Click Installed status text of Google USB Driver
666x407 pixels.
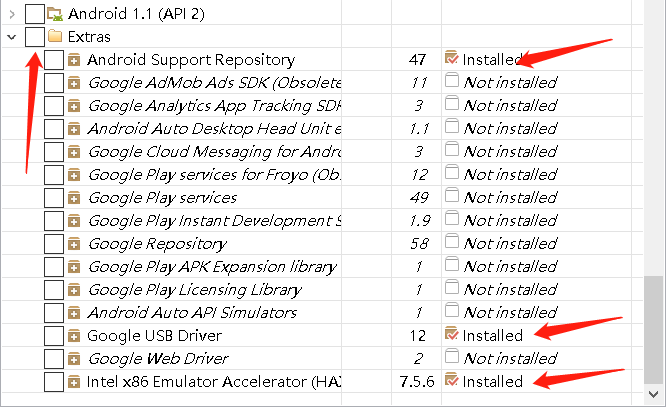[x=493, y=336]
